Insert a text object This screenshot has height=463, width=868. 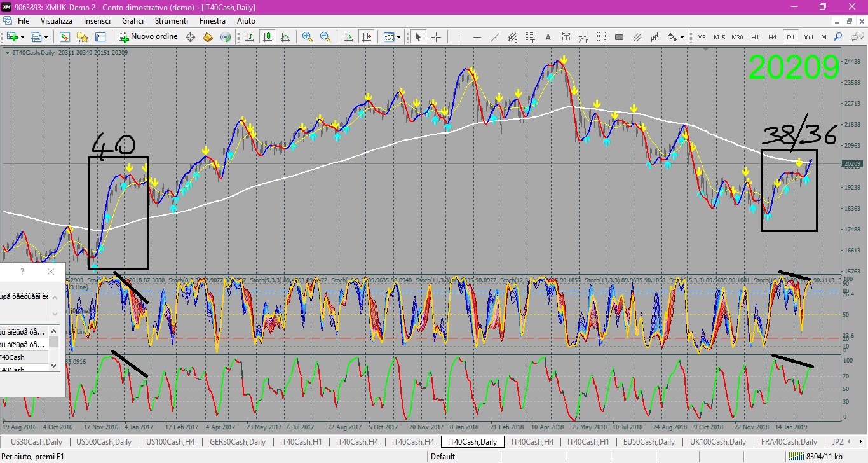click(x=548, y=37)
